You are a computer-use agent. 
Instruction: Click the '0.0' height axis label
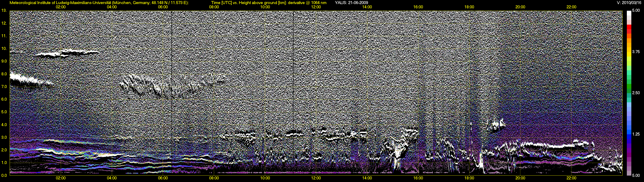click(4, 175)
